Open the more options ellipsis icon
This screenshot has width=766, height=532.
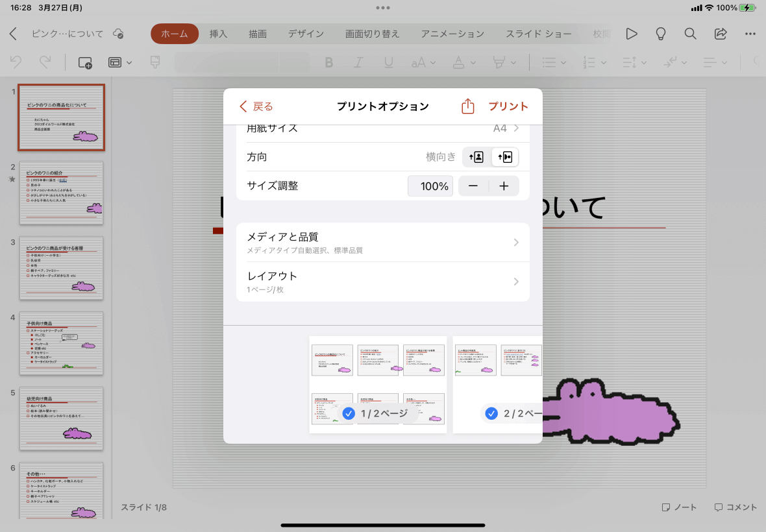[750, 34]
